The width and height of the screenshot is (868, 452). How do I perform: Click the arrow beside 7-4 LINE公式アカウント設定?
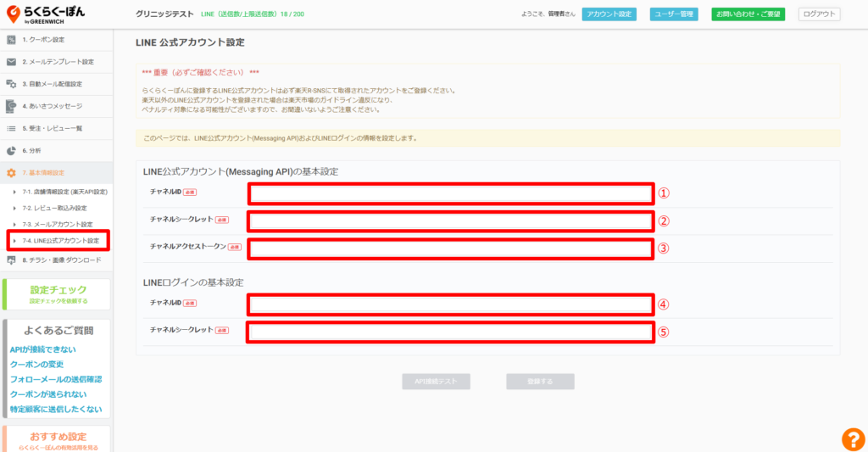[14, 240]
